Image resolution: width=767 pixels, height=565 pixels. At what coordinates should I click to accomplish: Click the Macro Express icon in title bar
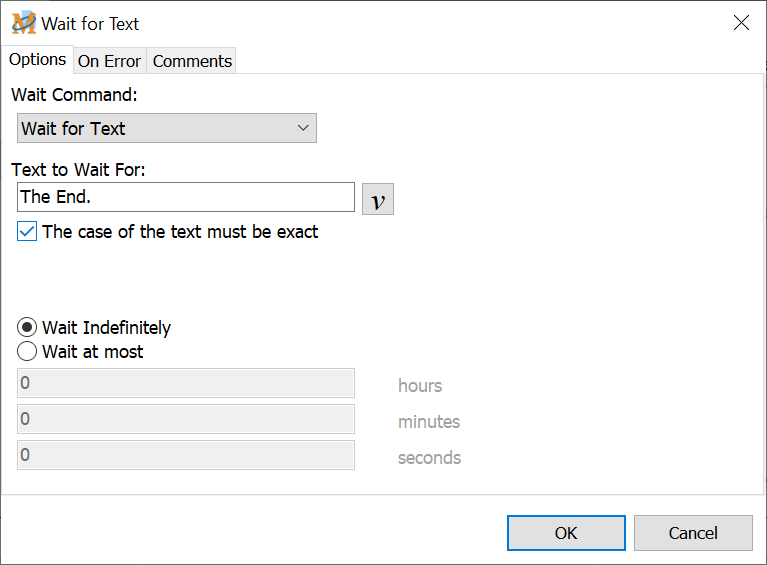[x=23, y=23]
